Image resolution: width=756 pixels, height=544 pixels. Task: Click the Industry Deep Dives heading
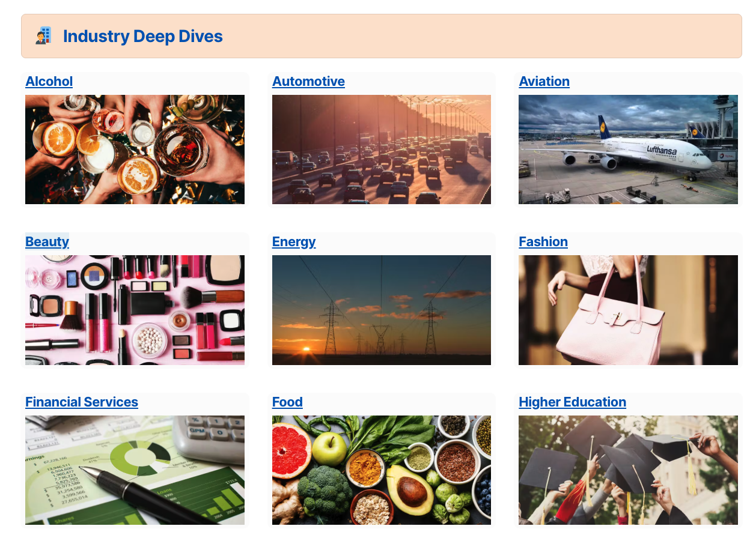coord(143,36)
